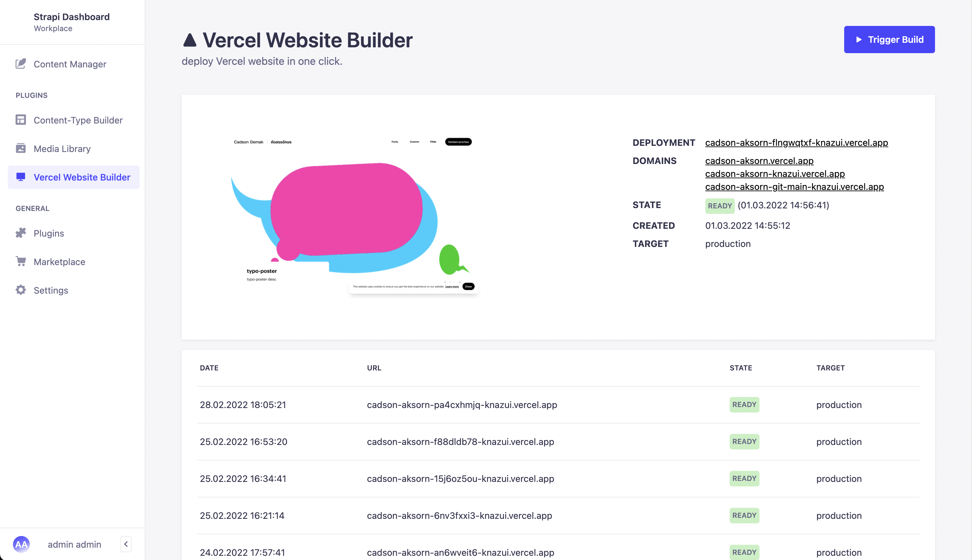Open the cadson-aksorn-knazui.vercel.app domain link
The height and width of the screenshot is (560, 972).
(774, 174)
